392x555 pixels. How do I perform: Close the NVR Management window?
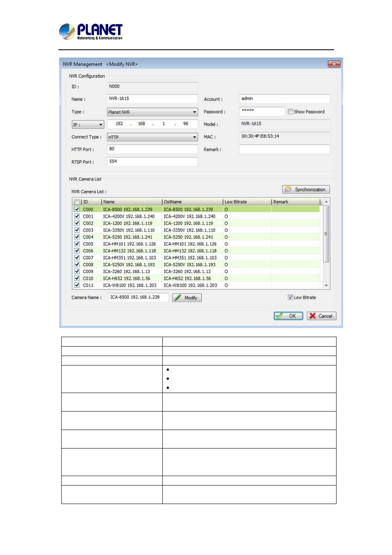pos(334,64)
